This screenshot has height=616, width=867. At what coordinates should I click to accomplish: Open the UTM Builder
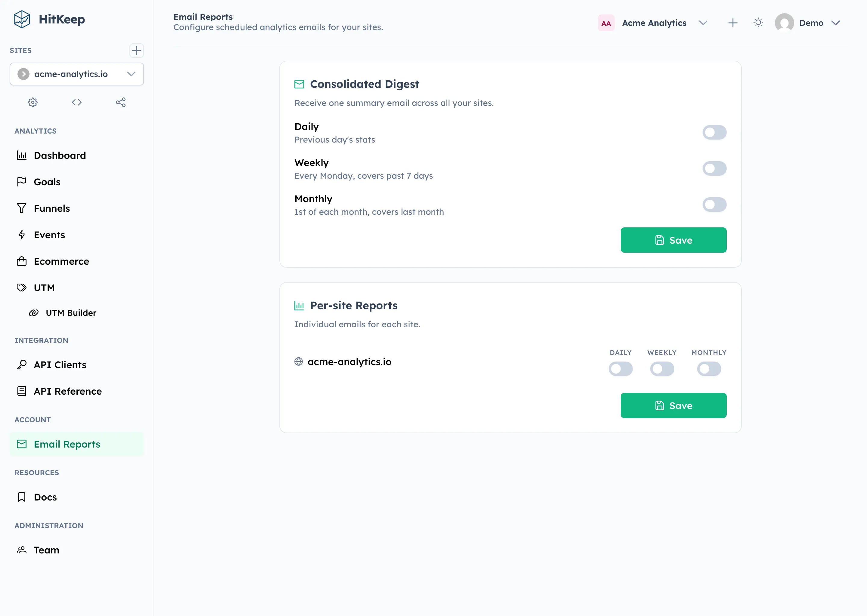71,313
